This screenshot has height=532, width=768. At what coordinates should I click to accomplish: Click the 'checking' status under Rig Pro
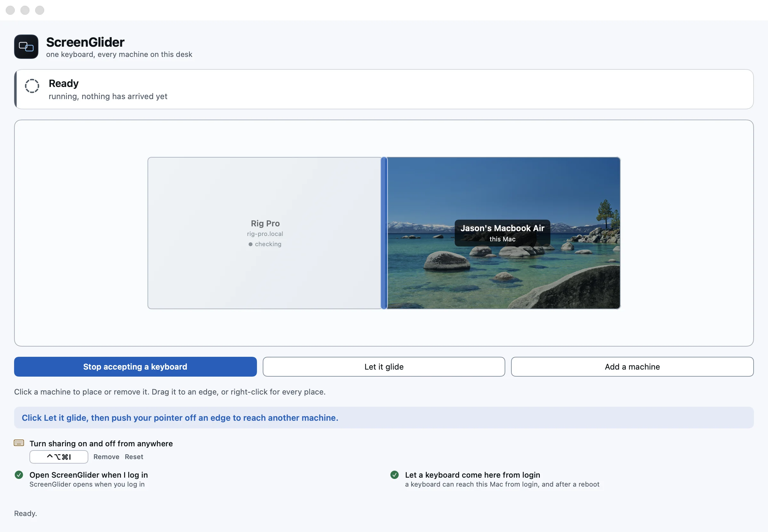pos(265,244)
